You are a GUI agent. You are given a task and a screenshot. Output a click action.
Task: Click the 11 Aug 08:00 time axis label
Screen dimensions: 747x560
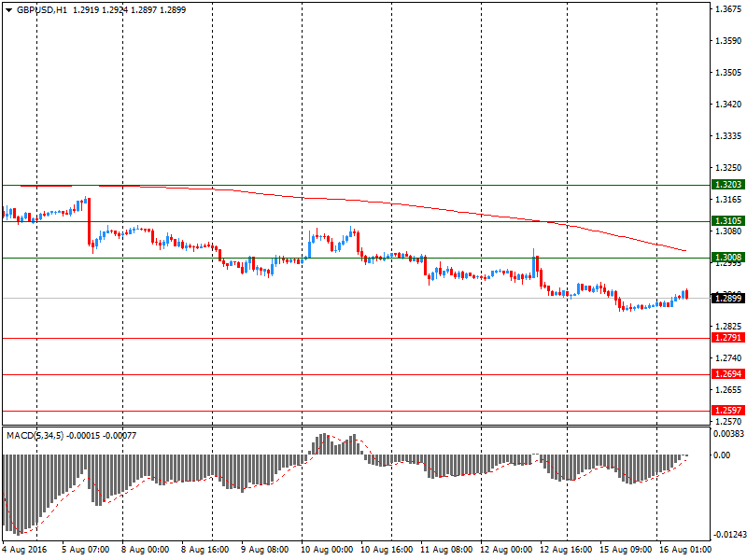coord(446,550)
